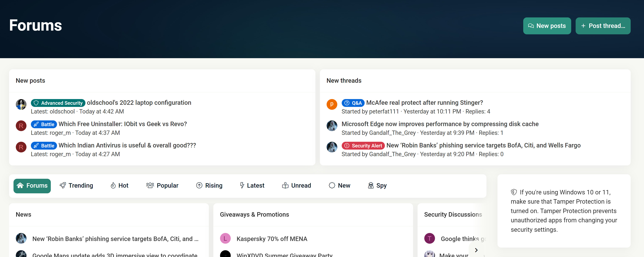Click peterfat111's orange avatar

click(x=332, y=104)
